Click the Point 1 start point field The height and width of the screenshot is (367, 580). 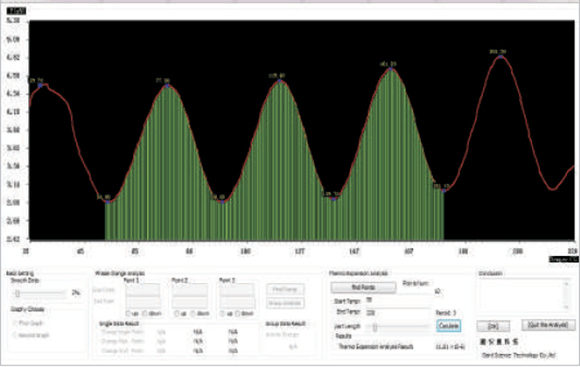143,290
